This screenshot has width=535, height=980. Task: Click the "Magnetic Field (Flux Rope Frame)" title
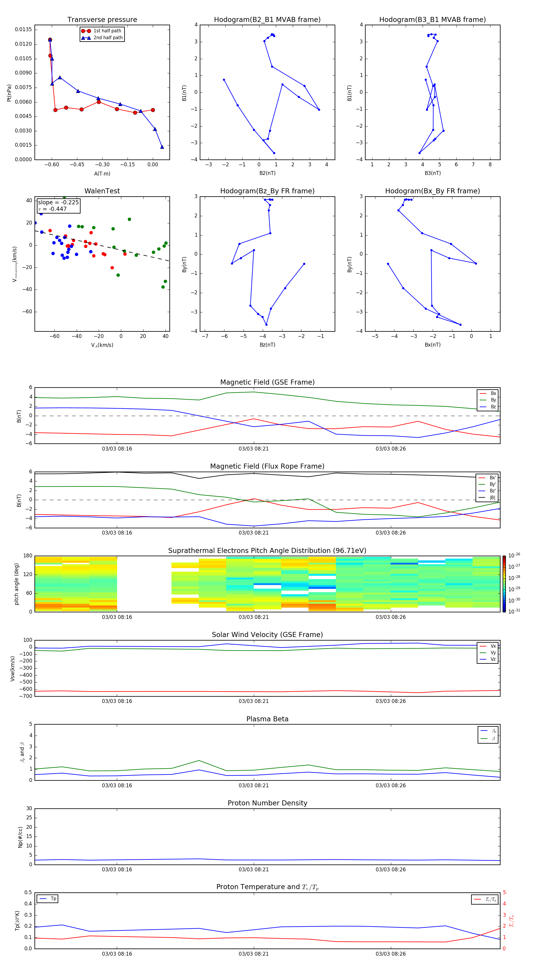click(x=267, y=467)
